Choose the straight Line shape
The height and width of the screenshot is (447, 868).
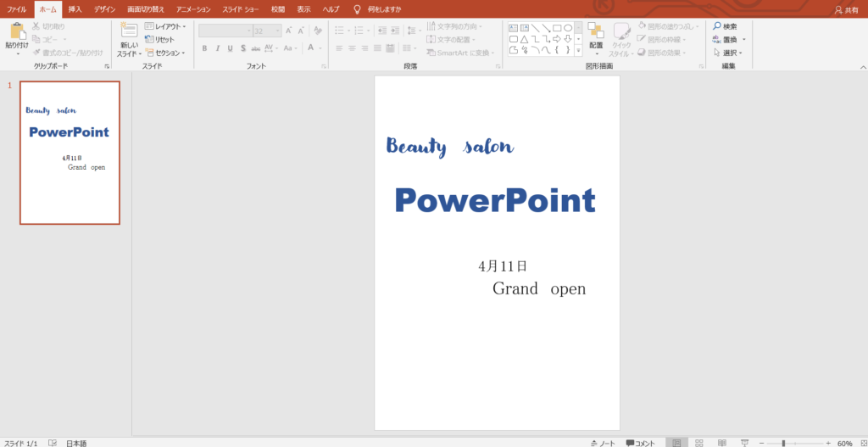(x=535, y=28)
